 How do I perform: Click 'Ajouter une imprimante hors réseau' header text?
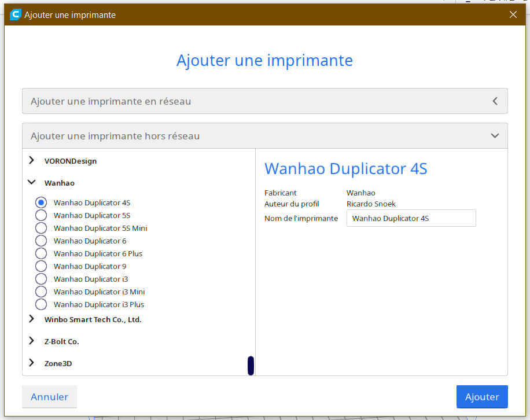(x=115, y=136)
